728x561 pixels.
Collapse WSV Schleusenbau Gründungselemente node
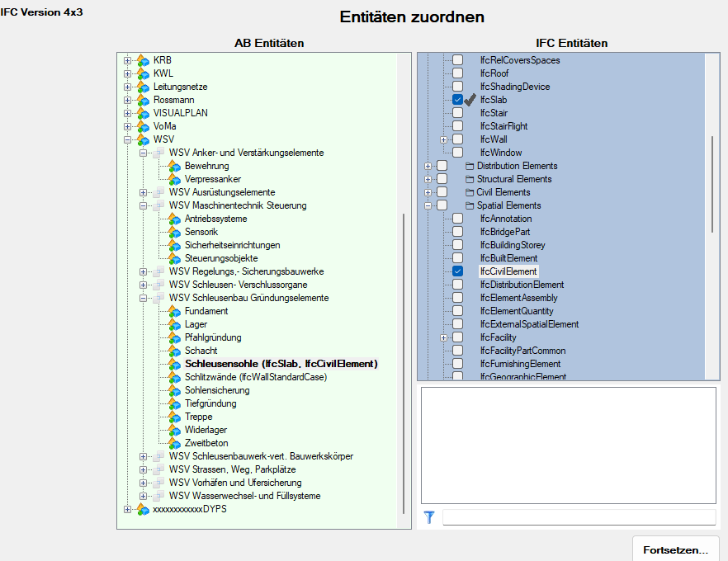pos(143,299)
